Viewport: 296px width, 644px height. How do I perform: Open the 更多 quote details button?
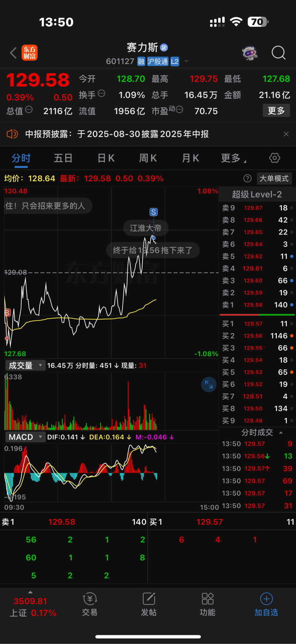pyautogui.click(x=276, y=111)
